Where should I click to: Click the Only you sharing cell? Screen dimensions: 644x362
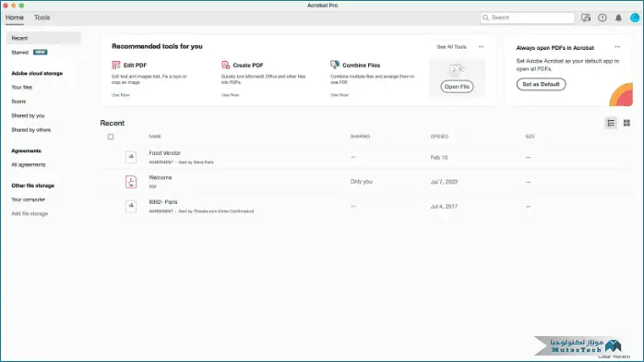362,182
